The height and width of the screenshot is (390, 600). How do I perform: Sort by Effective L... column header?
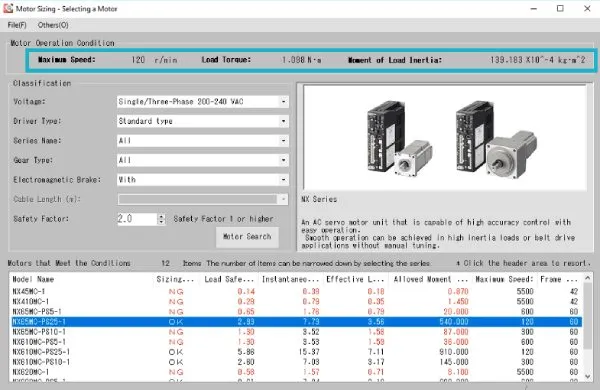[x=355, y=279]
